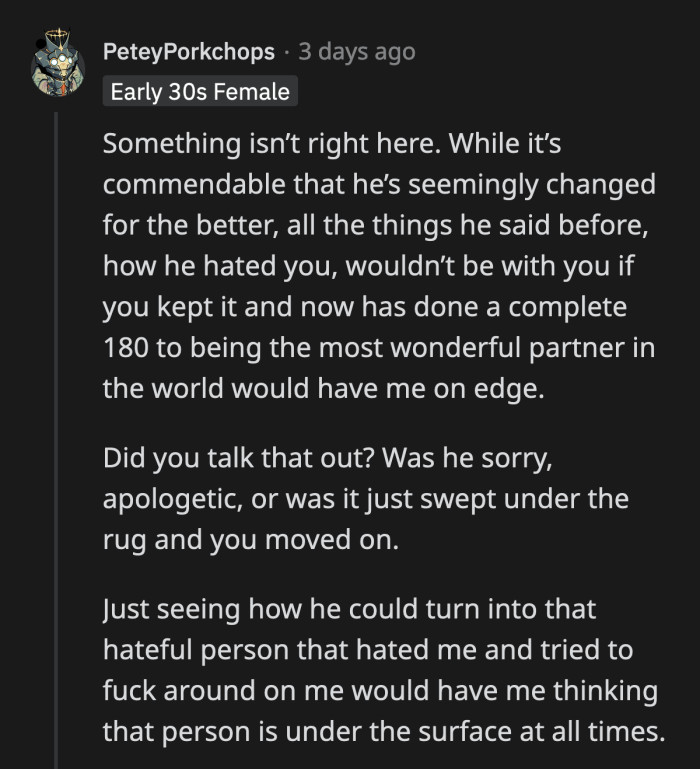Click the paragraph beginning "Did you talk that out?"
The height and width of the screenshot is (769, 700).
pyautogui.click(x=366, y=498)
